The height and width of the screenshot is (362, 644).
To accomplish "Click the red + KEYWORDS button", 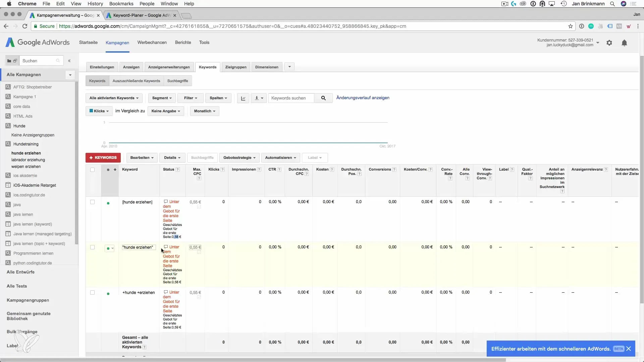I will point(103,158).
